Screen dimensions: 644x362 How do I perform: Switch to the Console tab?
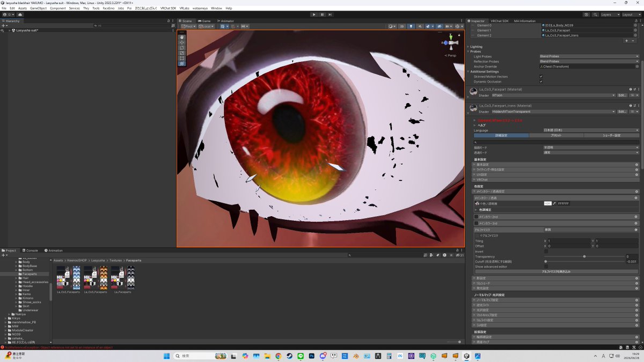31,250
